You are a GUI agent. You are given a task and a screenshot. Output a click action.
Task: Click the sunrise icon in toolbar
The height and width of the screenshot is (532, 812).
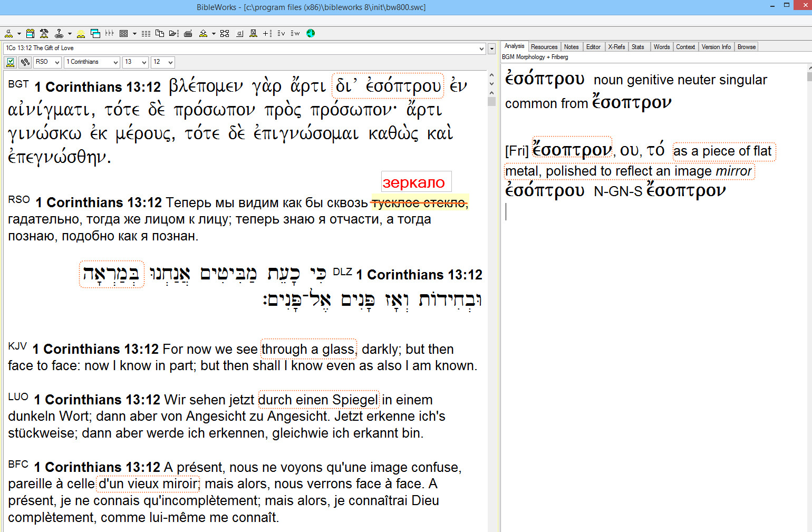pos(81,34)
